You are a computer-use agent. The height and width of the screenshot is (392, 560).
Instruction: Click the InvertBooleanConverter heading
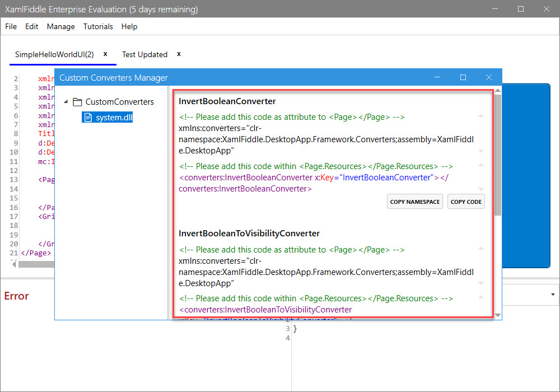point(227,101)
